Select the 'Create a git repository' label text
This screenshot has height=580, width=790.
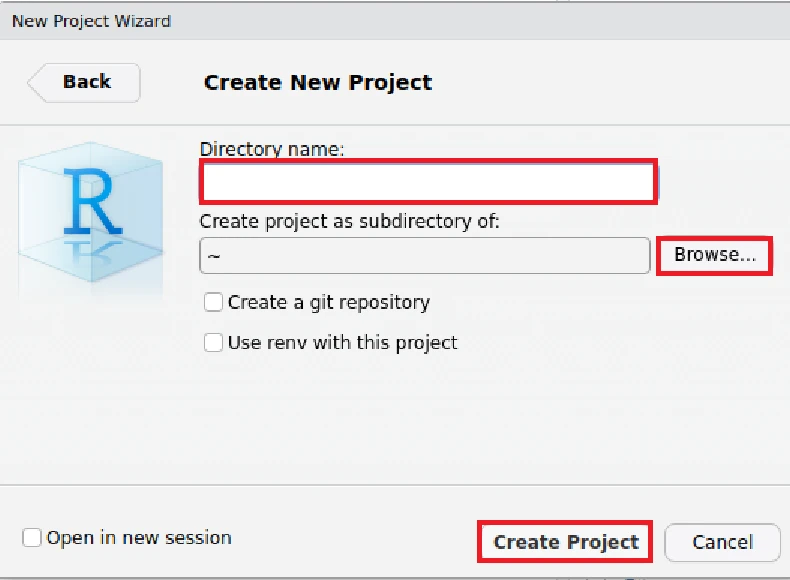(x=329, y=302)
